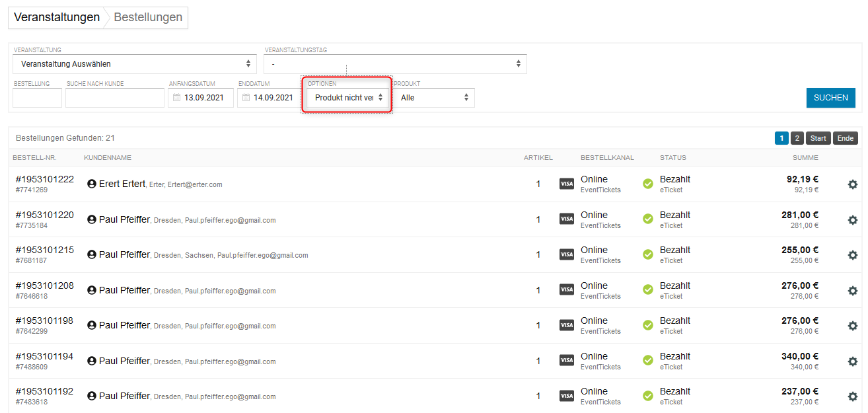Click calendar icon in Enddatum field
Image resolution: width=868 pixels, height=413 pixels.
point(246,98)
